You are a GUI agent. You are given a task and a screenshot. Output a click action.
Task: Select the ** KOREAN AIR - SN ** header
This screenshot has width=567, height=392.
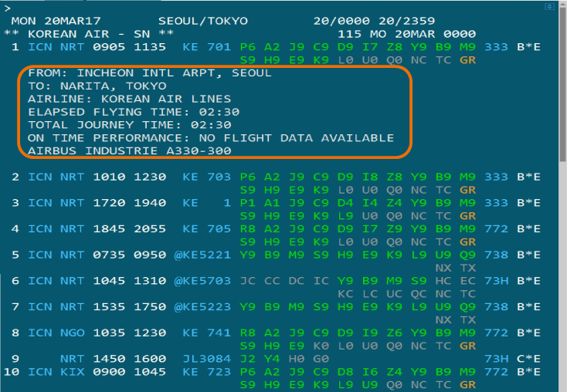(89, 34)
